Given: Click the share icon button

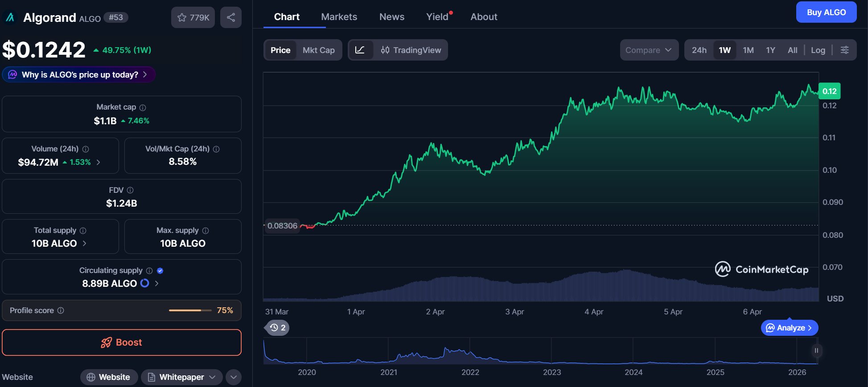Looking at the screenshot, I should [x=230, y=17].
